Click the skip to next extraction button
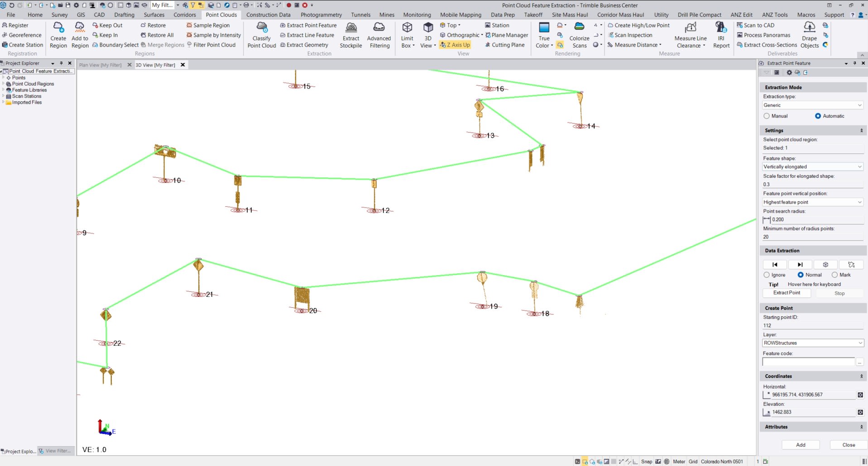The image size is (868, 466). pyautogui.click(x=800, y=265)
